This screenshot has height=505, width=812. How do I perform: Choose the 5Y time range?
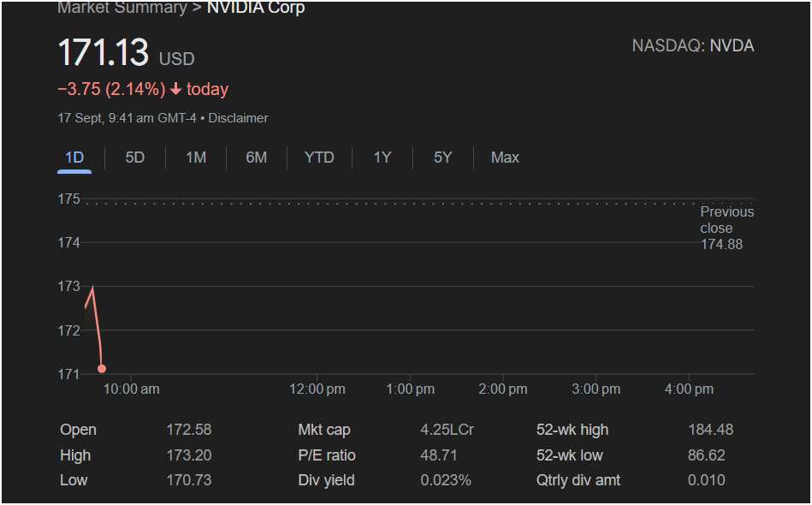pyautogui.click(x=442, y=157)
